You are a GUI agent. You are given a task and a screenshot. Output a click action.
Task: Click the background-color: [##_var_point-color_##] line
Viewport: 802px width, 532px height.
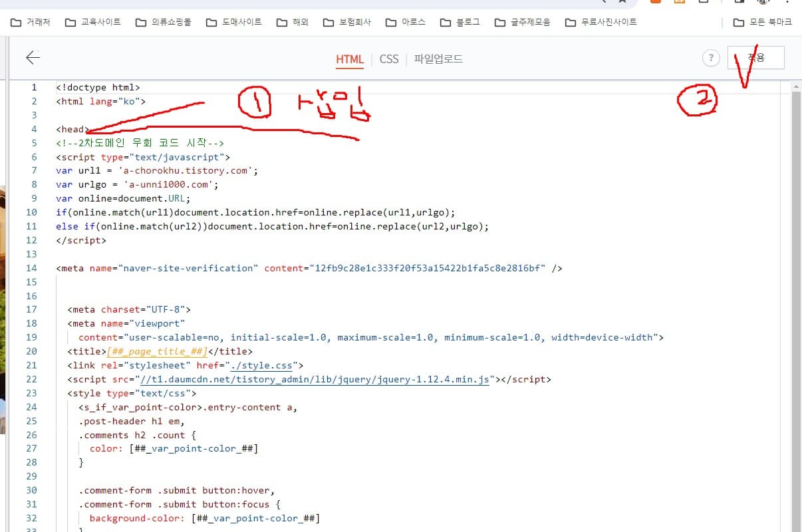(204, 518)
